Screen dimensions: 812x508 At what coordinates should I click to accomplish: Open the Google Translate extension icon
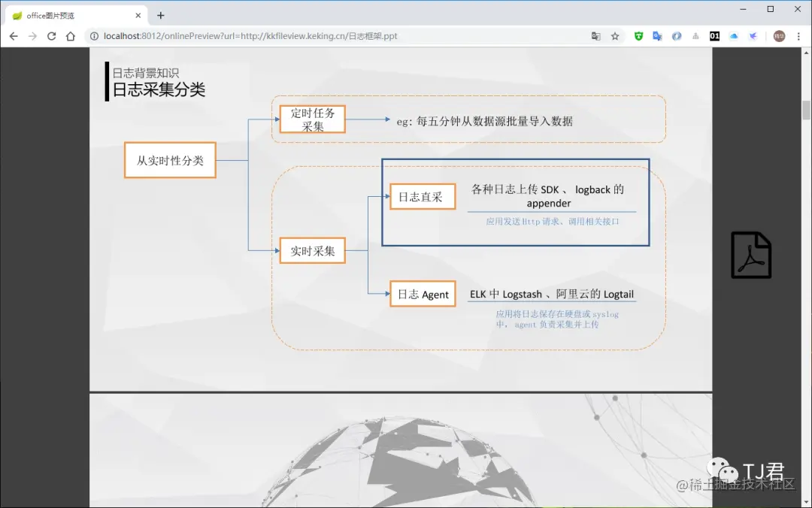(x=656, y=35)
